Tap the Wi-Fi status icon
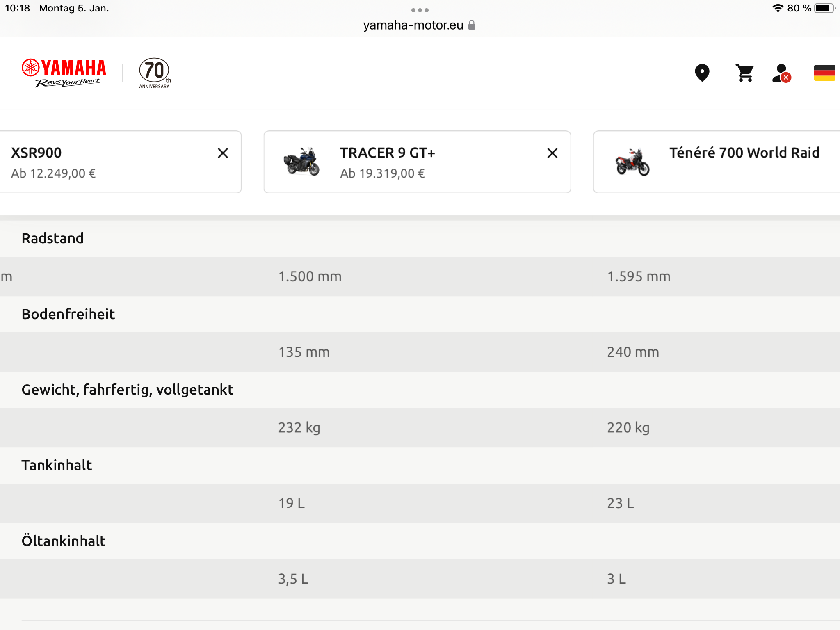Image resolution: width=840 pixels, height=630 pixels. click(x=778, y=8)
